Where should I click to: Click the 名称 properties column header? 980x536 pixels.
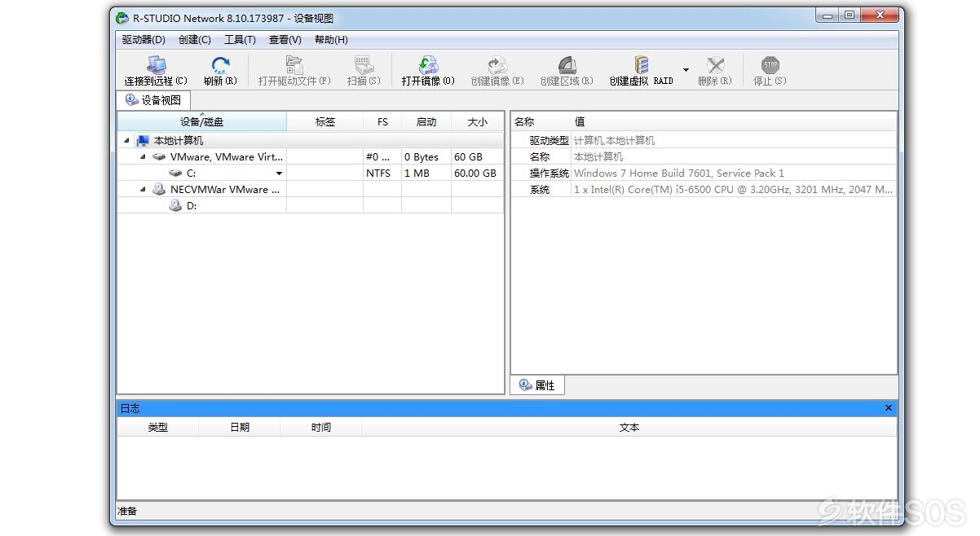[541, 122]
